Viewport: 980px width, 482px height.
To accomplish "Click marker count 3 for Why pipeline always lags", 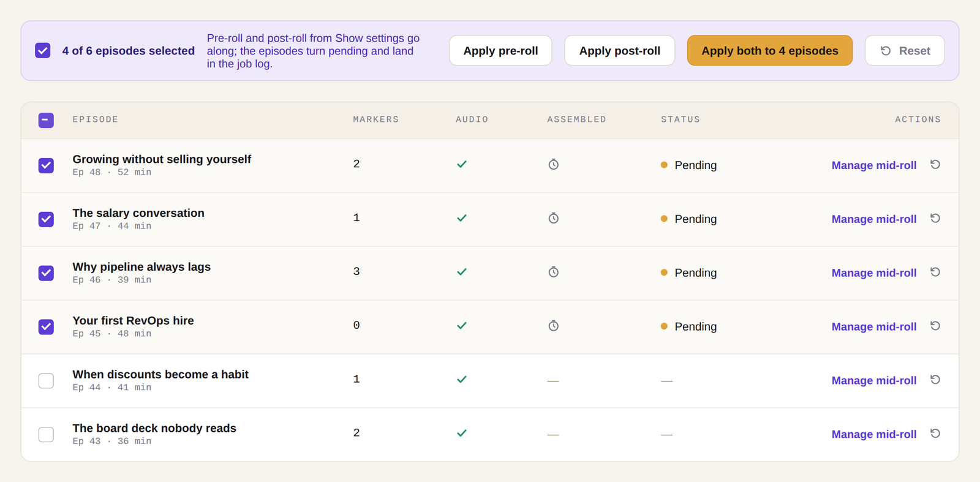I will coord(356,271).
